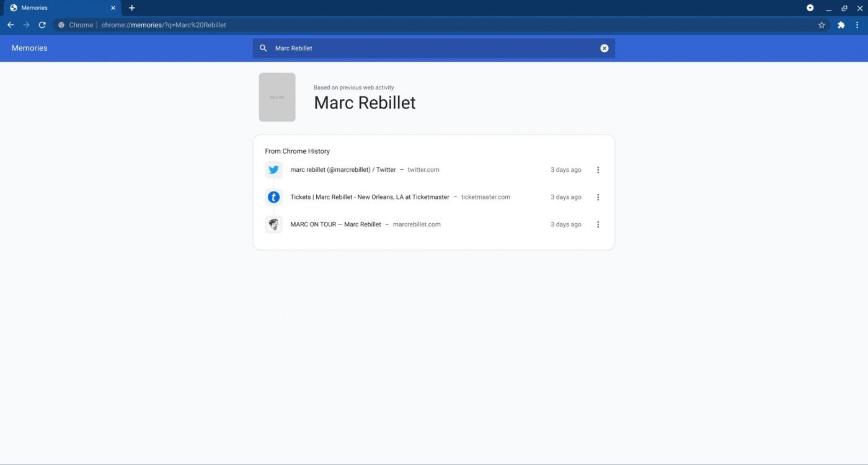Click the Memories search input field
This screenshot has width=868, height=465.
(434, 48)
